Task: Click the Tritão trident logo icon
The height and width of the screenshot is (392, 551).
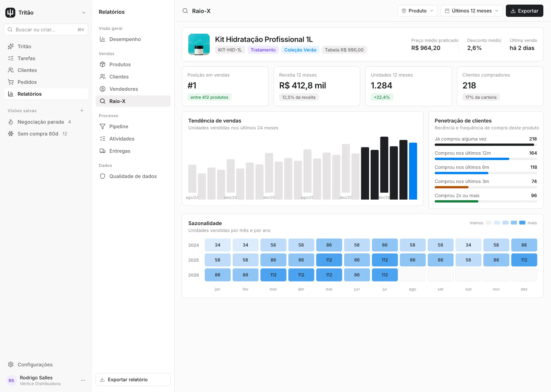Action: point(10,13)
